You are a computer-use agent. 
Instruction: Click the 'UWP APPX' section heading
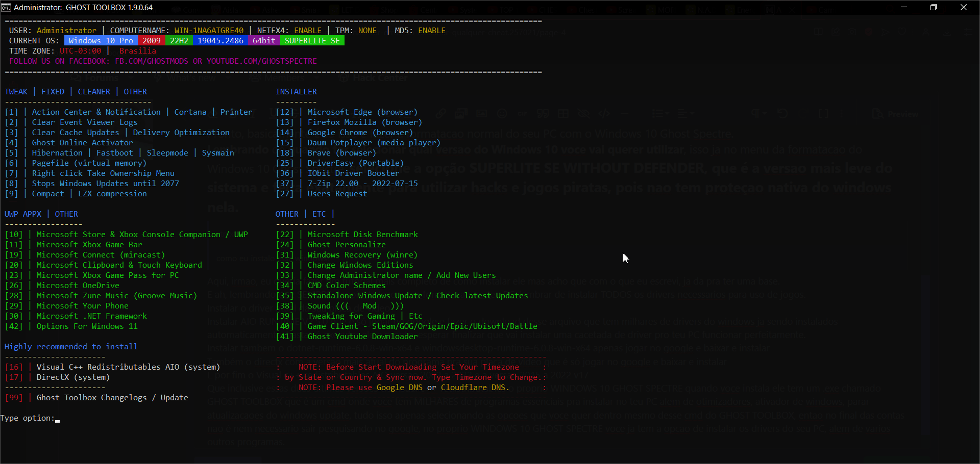pyautogui.click(x=23, y=214)
